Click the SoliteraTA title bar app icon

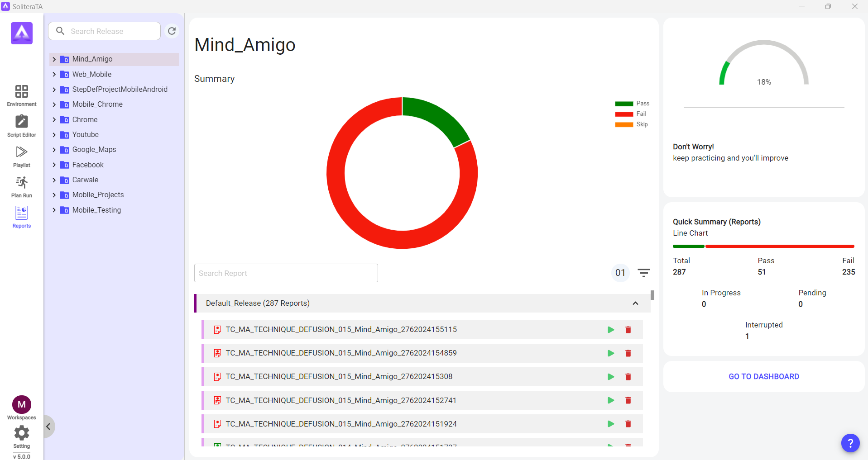tap(5, 6)
